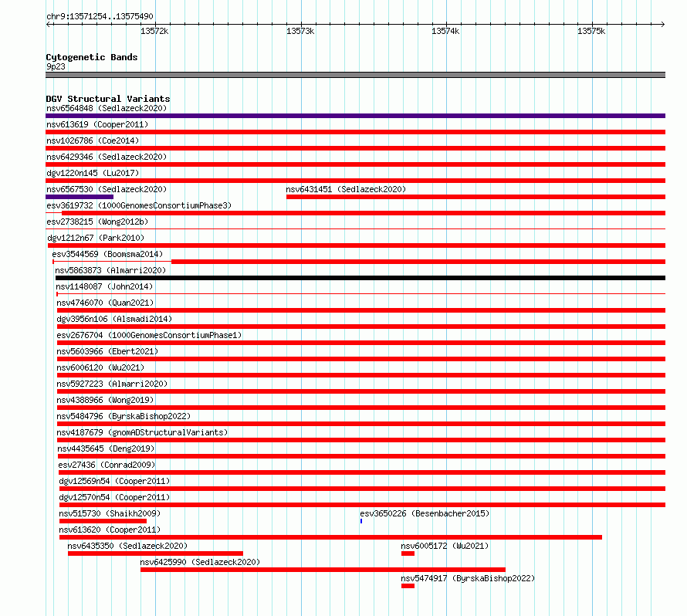Select esv27436 (Conrad2009) label
Screen dimensions: 687x616
(x=107, y=465)
